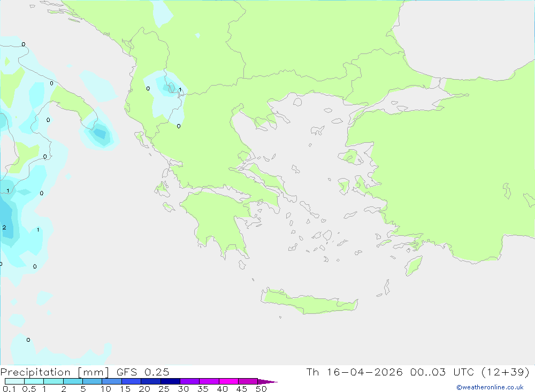Select the '5' legend scale label
Screen dimensions: 535x392
[83, 389]
